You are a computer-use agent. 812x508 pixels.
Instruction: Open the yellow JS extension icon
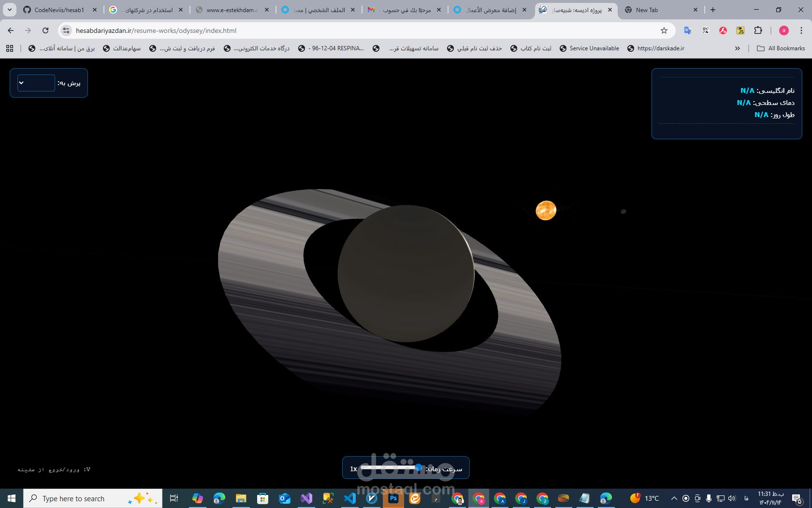click(x=740, y=30)
